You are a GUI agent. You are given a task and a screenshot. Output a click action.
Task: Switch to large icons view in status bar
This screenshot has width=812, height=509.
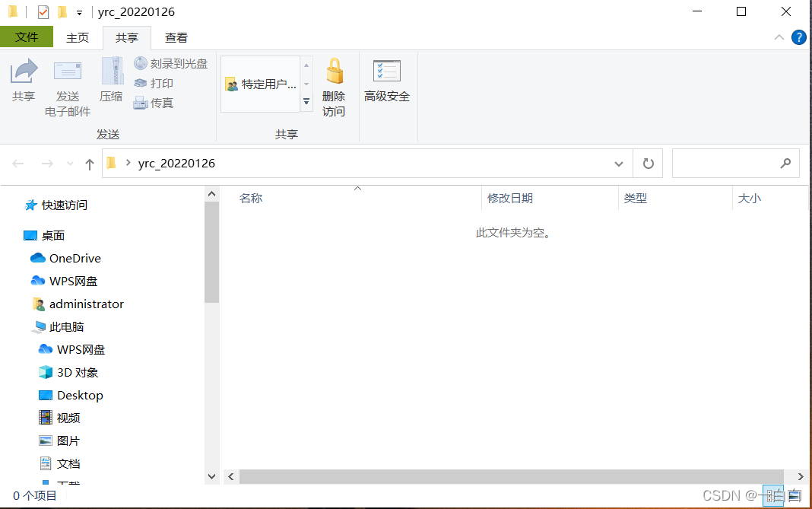pyautogui.click(x=795, y=496)
